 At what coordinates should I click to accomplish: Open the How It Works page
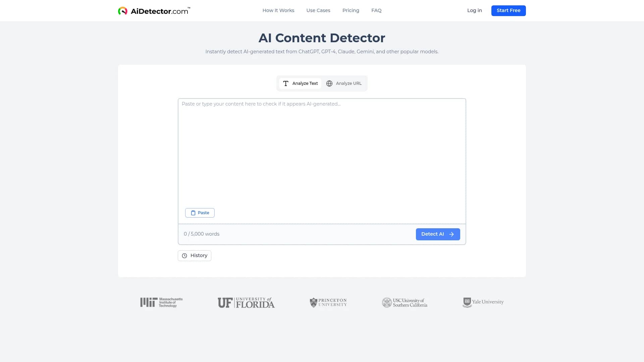[278, 10]
